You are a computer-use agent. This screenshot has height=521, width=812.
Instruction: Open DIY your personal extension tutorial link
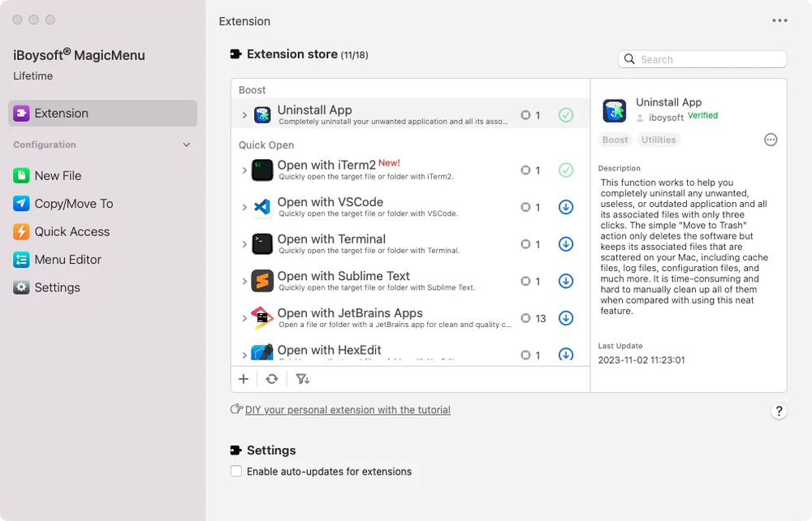pos(348,410)
